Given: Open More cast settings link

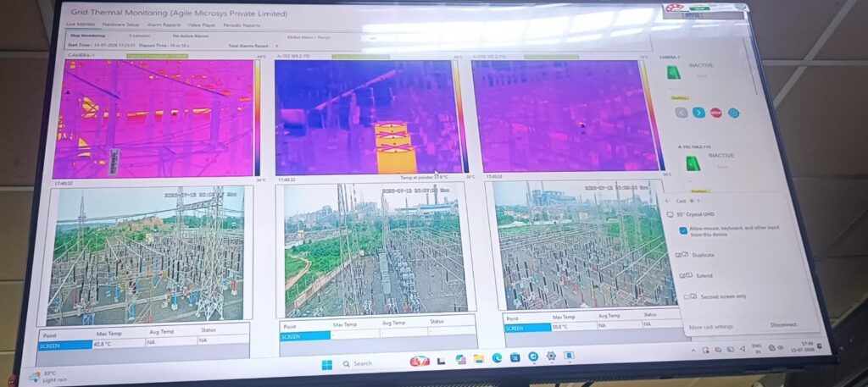Looking at the screenshot, I should [711, 327].
